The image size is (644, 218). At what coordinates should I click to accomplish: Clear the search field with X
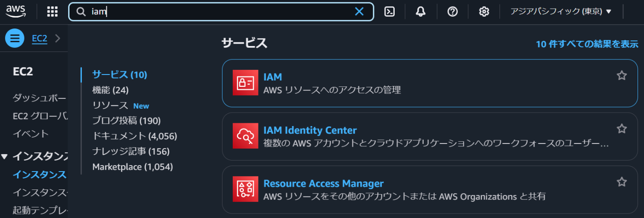tap(359, 12)
